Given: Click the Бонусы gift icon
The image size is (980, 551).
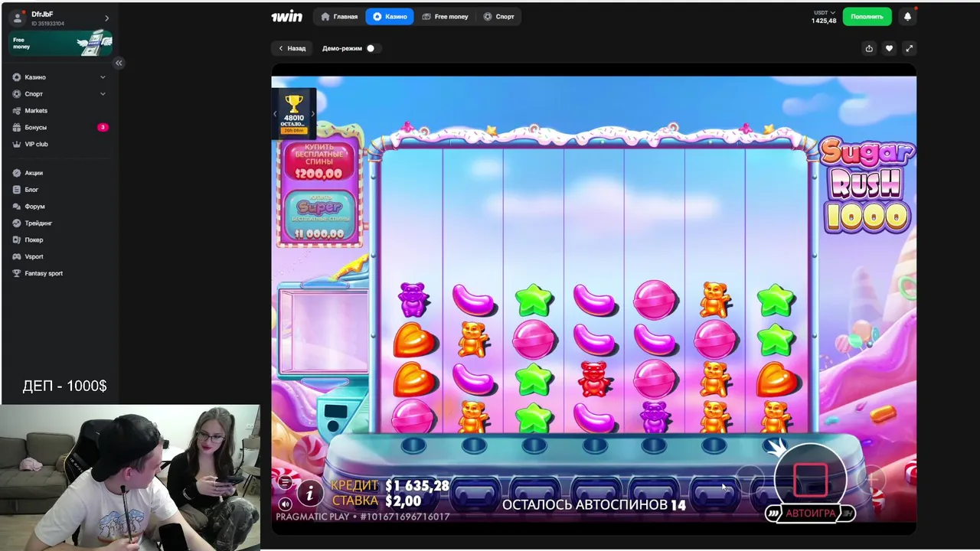Looking at the screenshot, I should (x=17, y=128).
